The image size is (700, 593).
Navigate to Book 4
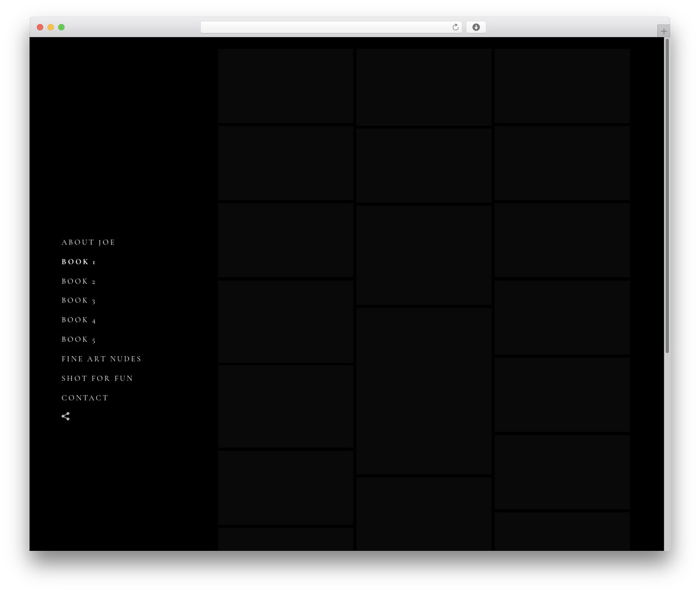point(79,320)
